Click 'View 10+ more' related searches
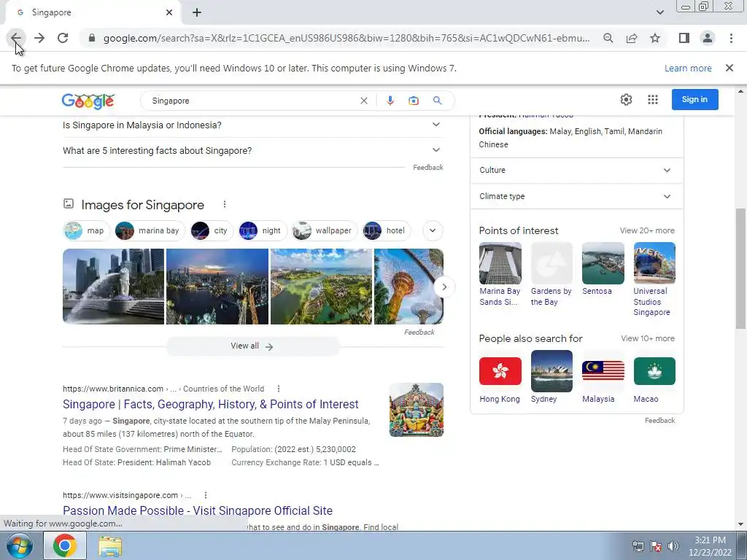 pyautogui.click(x=648, y=338)
